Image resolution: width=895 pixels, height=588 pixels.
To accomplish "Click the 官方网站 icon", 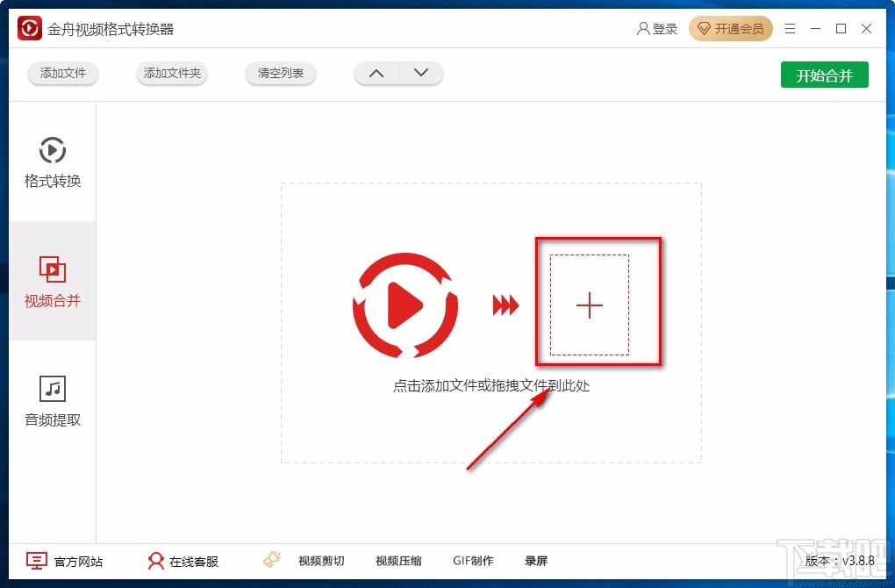I will [36, 560].
